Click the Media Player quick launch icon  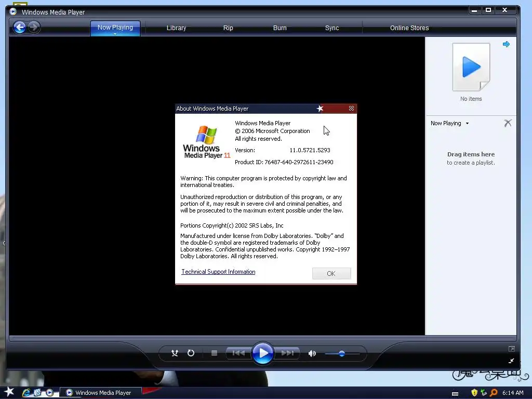click(x=49, y=393)
